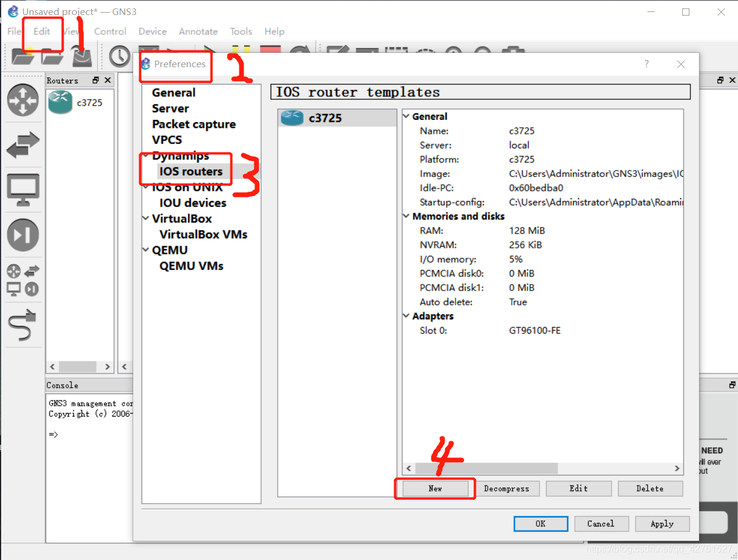This screenshot has height=560, width=738.
Task: Click the Decompress button
Action: click(x=506, y=489)
